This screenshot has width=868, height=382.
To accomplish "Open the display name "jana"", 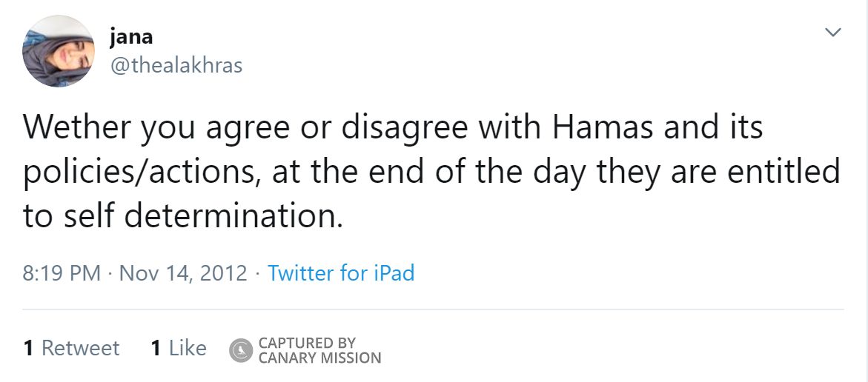I will click(x=131, y=36).
